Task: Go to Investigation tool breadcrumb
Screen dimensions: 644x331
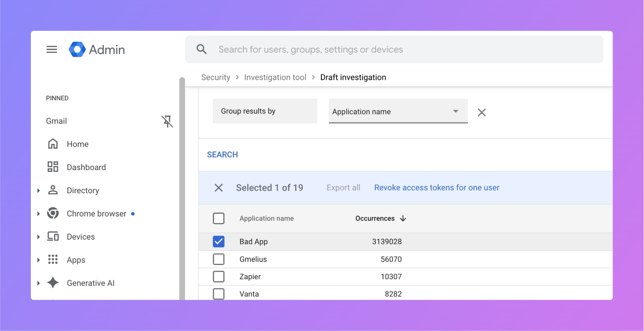Action: [275, 77]
